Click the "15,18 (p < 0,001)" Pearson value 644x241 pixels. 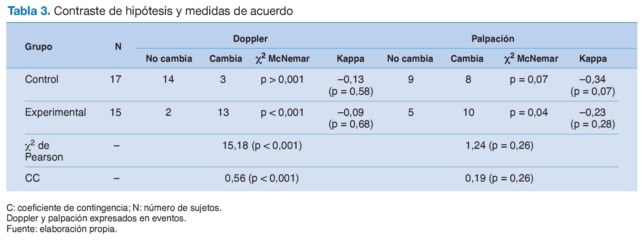pyautogui.click(x=262, y=145)
